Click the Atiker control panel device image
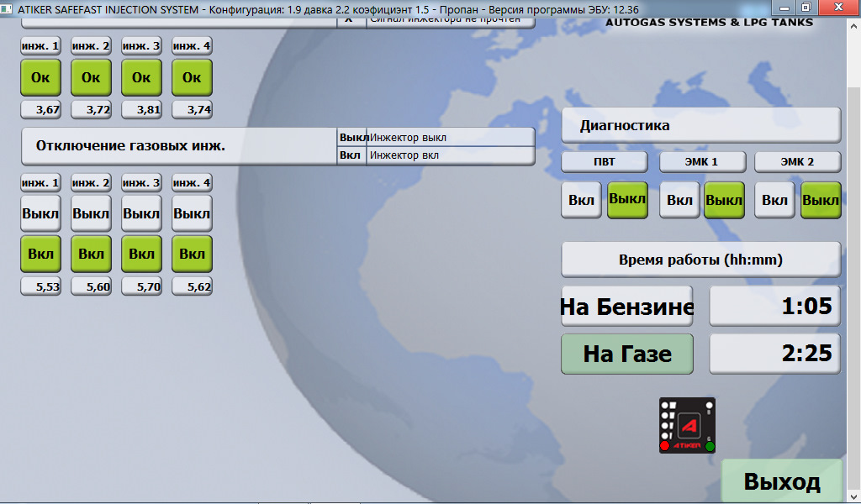This screenshot has width=861, height=504. pyautogui.click(x=688, y=425)
